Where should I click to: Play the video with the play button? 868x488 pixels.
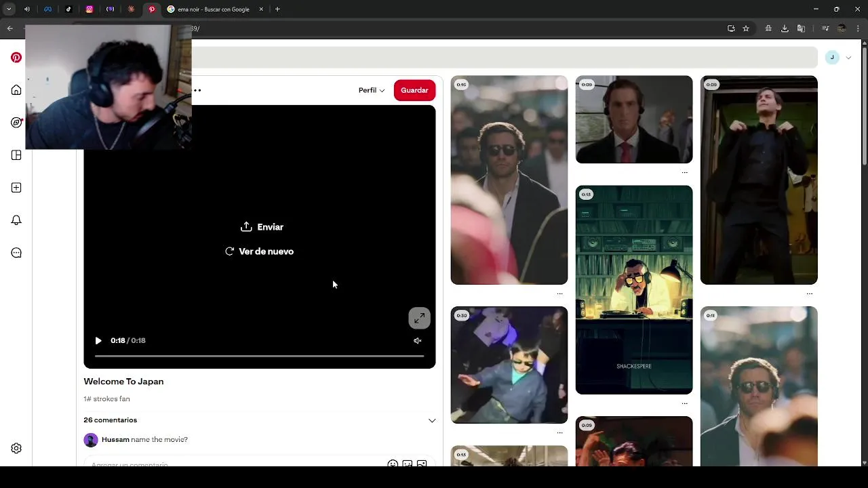pyautogui.click(x=98, y=341)
